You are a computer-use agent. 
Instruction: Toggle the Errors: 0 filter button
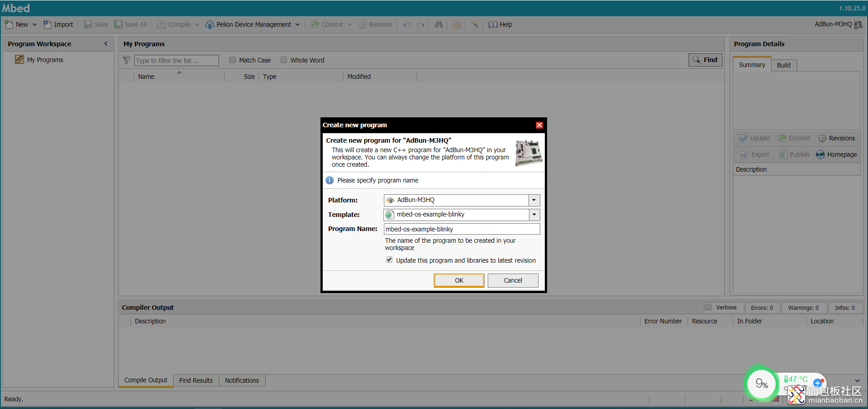point(762,308)
